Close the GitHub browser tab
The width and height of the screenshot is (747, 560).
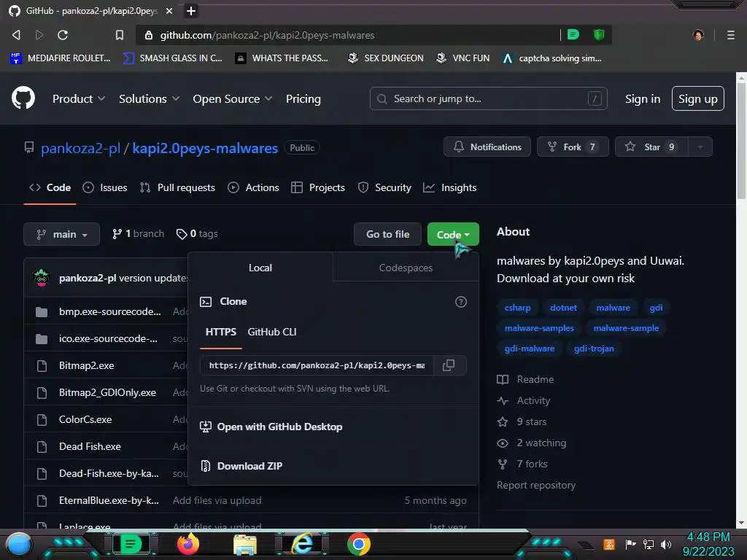point(169,10)
